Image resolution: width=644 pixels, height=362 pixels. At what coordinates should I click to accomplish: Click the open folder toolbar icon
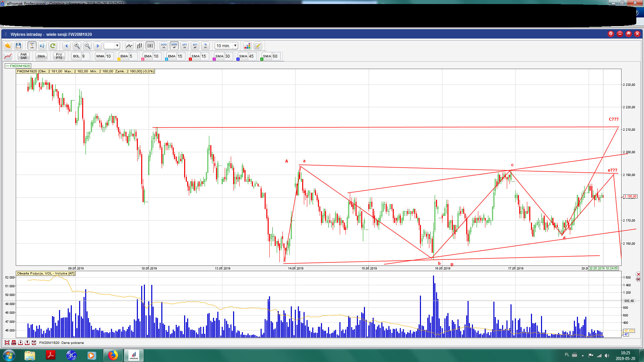8,46
